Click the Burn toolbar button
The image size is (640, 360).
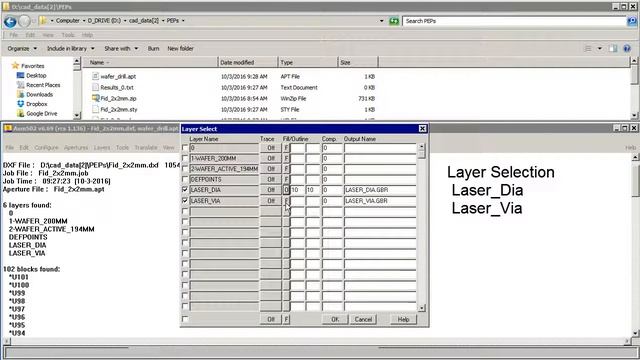click(x=153, y=49)
